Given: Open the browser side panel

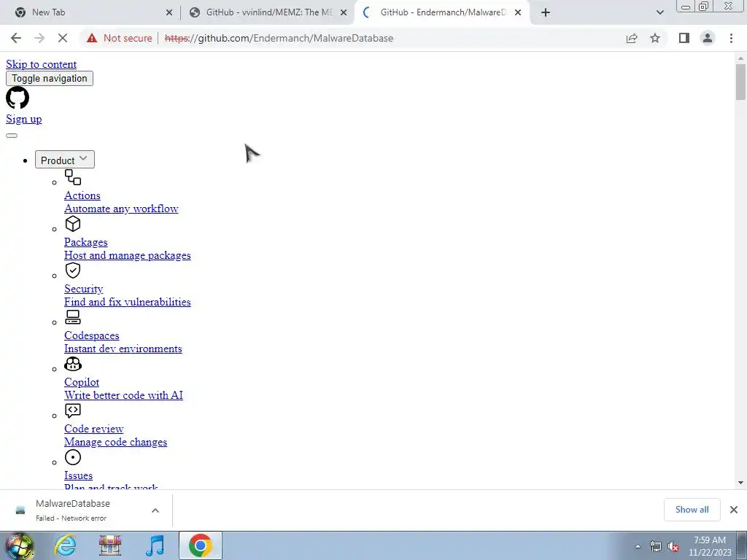Looking at the screenshot, I should point(684,38).
